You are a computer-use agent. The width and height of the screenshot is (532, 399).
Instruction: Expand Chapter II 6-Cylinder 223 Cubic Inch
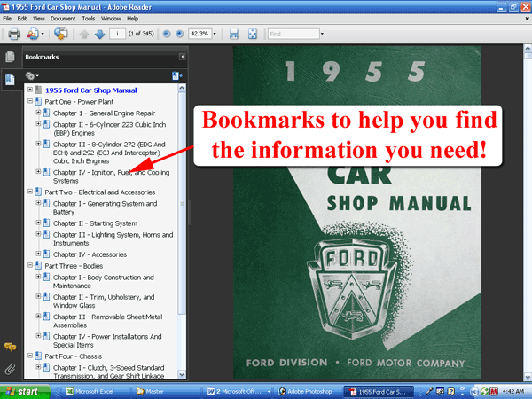pos(38,124)
